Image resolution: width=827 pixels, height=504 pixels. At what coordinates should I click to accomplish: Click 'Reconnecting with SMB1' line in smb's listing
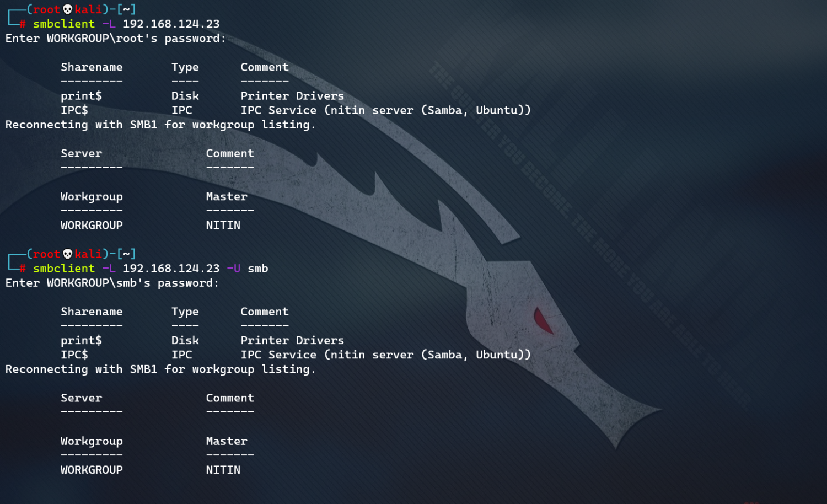(160, 369)
